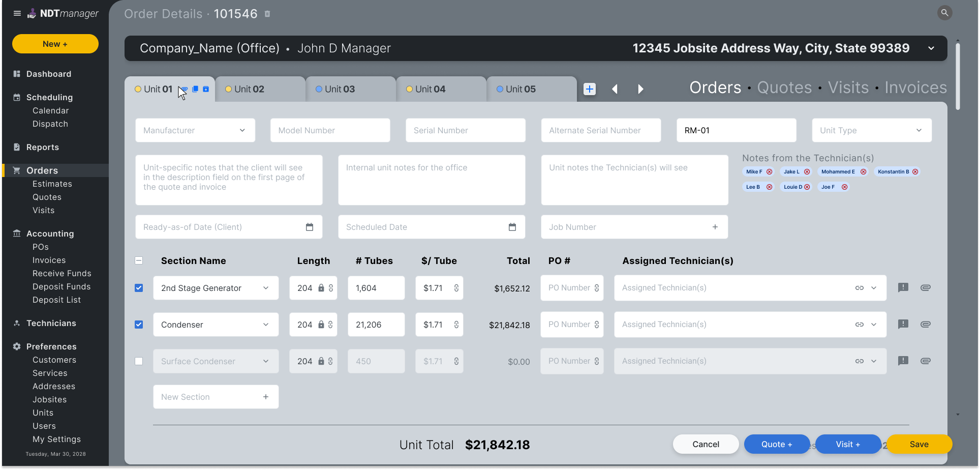Click the archive icon on Unit 01 tab
This screenshot has width=980, height=470.
pyautogui.click(x=206, y=89)
